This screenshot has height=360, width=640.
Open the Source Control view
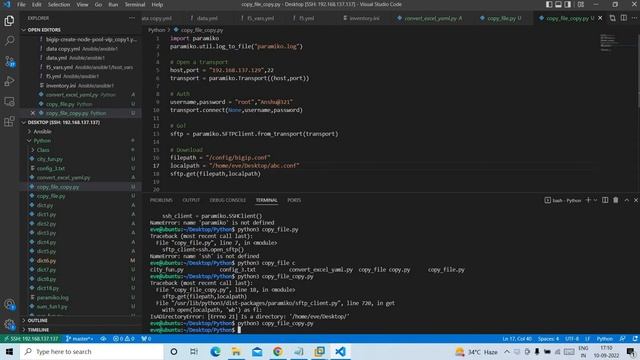(9, 61)
